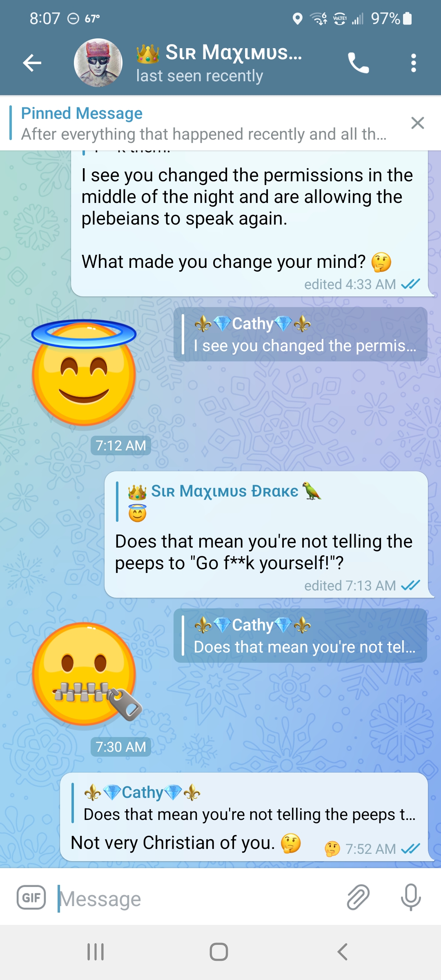This screenshot has height=980, width=441.
Task: Start a voice call with the phone icon
Action: [x=358, y=63]
